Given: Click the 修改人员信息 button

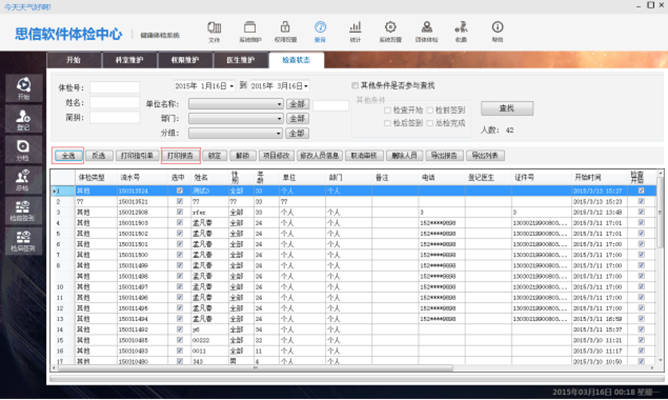Looking at the screenshot, I should (320, 156).
